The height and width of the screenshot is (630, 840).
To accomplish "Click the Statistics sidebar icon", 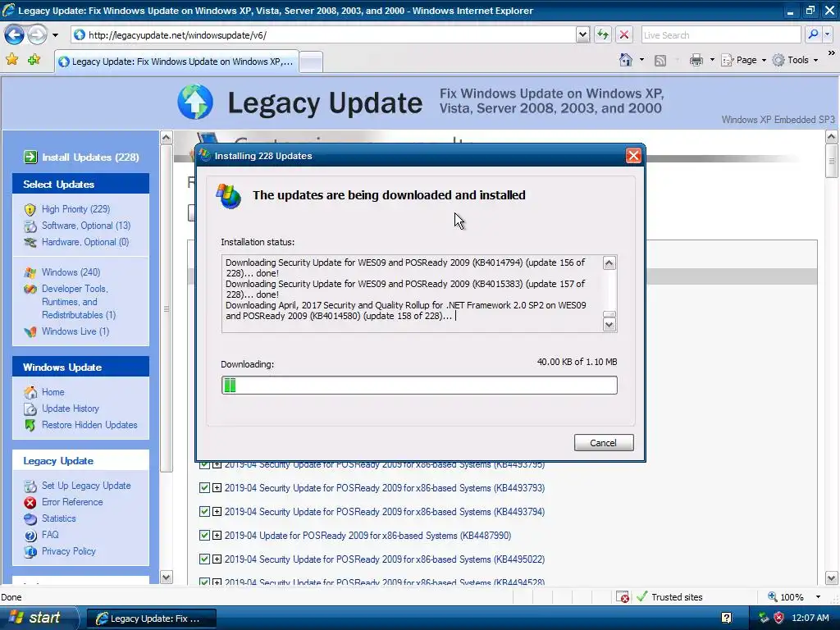I will (x=30, y=518).
